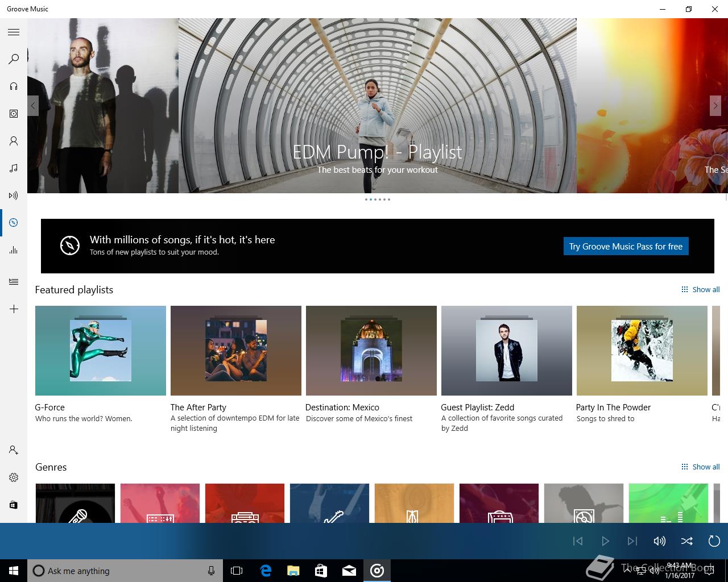Screen dimensions: 728x582
Task: Show next carousel banner with right arrow
Action: [715, 106]
